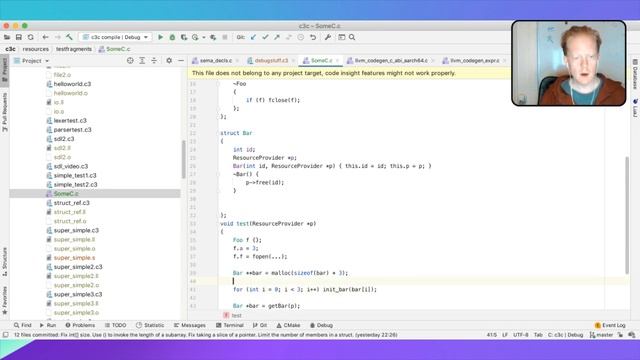Navigate back with the left arrow
This screenshot has width=640, height=360.
click(45, 37)
